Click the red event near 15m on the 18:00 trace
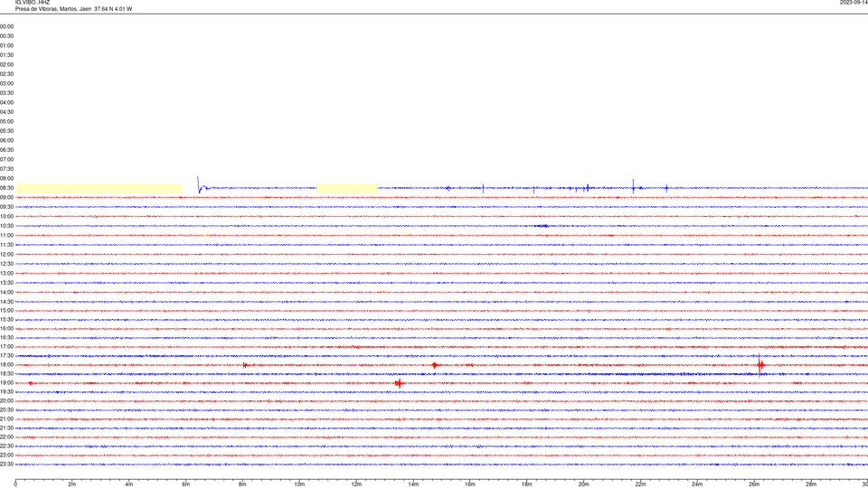Screen dimensions: 868x488 click(x=435, y=365)
